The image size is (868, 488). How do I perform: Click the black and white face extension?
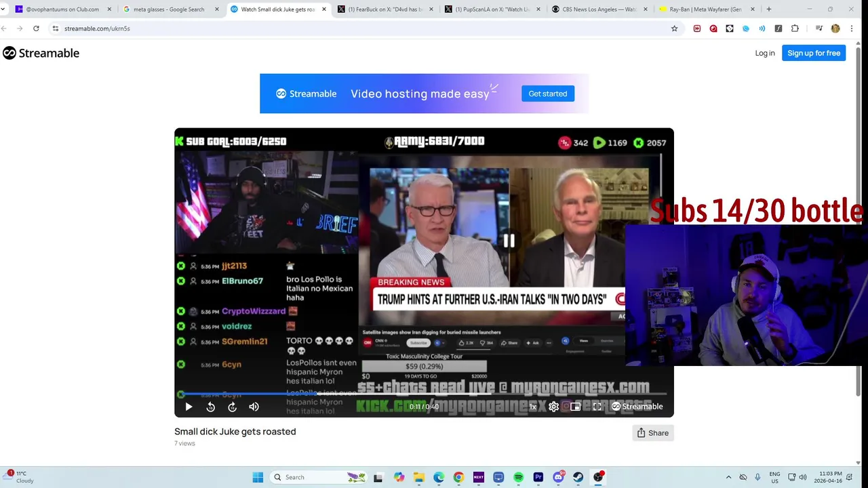coord(730,28)
